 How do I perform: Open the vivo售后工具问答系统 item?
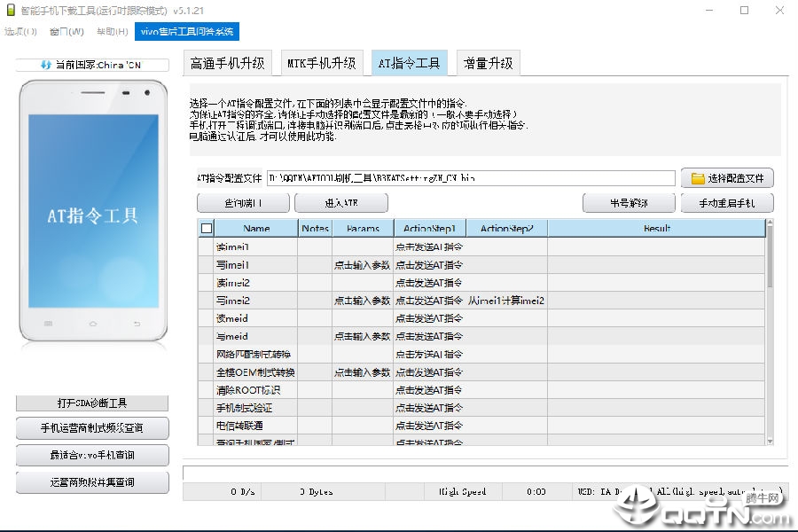(x=187, y=32)
